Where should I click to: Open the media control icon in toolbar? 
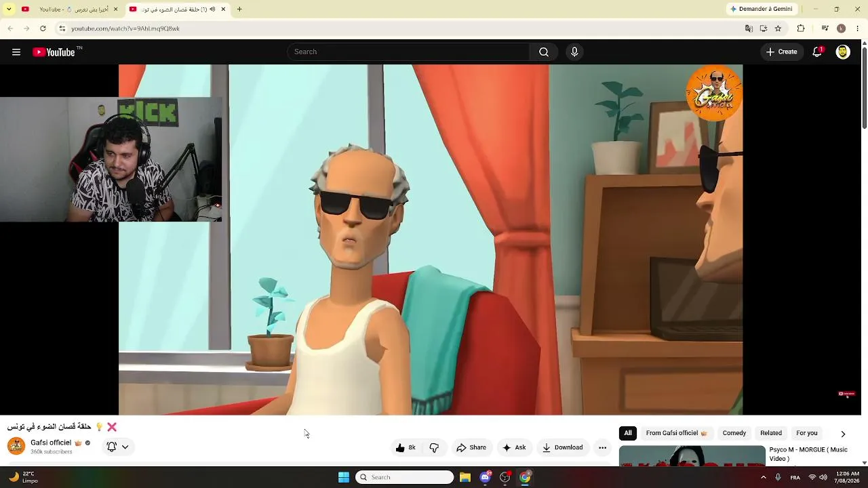pos(825,28)
